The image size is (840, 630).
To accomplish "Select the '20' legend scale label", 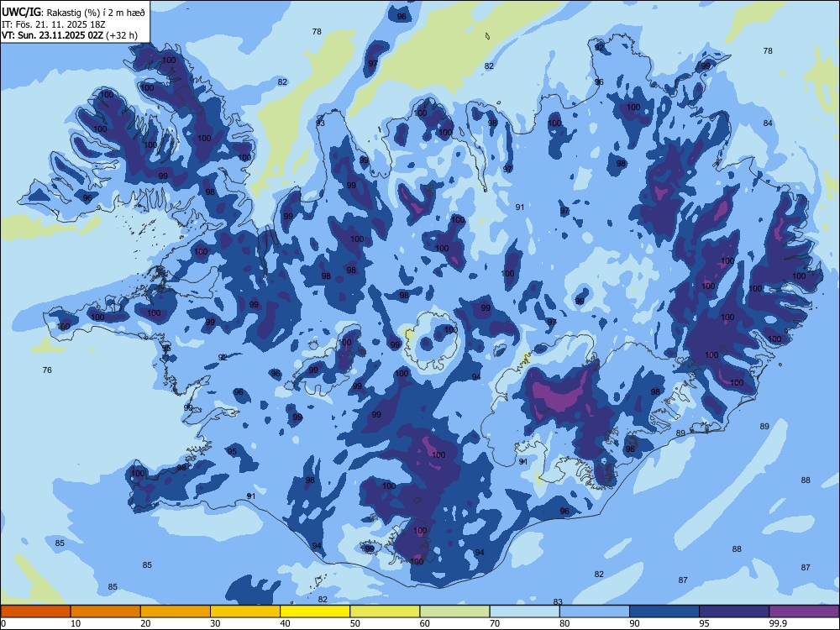I will point(145,623).
